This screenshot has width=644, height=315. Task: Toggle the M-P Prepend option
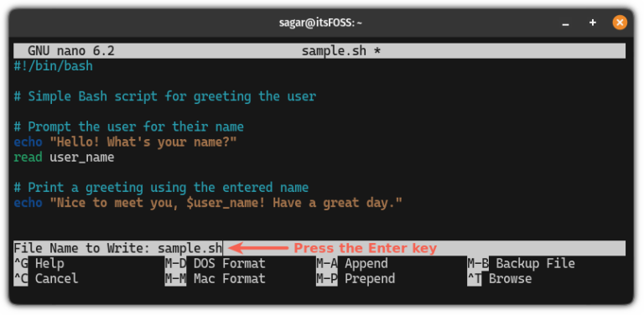point(356,279)
